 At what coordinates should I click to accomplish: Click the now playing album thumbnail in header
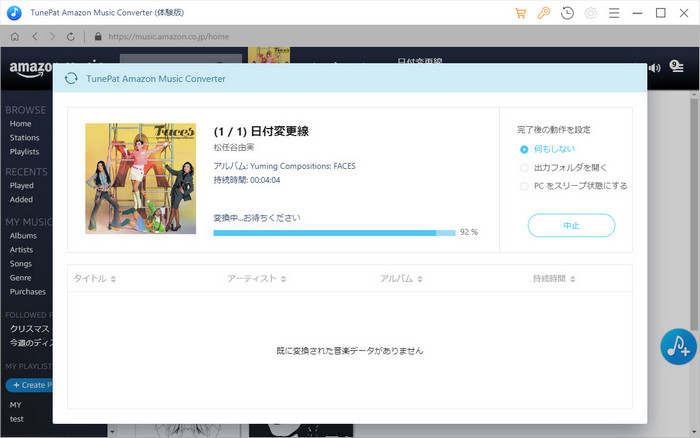point(269,55)
